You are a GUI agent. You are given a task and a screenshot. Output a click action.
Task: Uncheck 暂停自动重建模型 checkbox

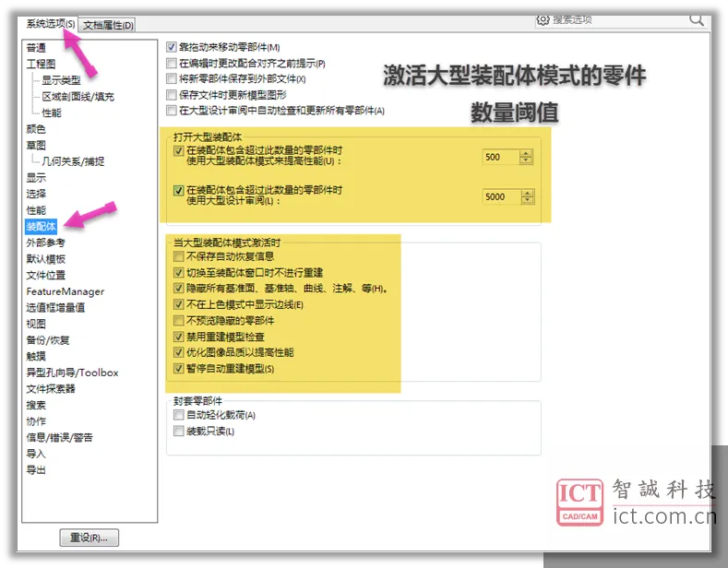pyautogui.click(x=178, y=369)
